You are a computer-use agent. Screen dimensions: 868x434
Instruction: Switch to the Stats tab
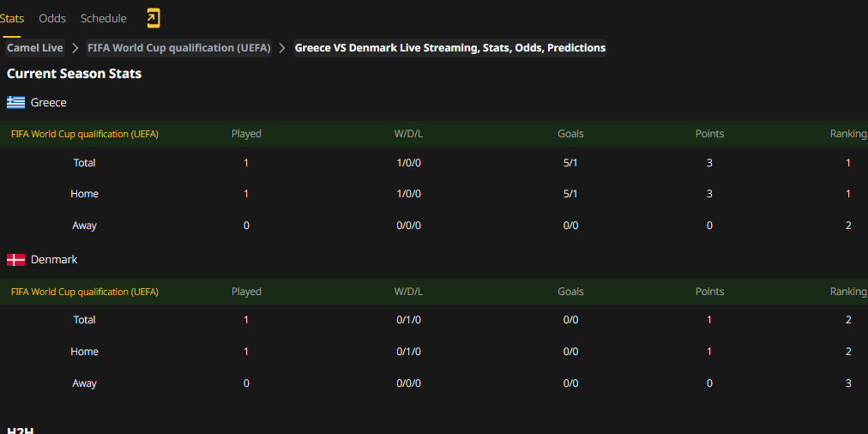pos(12,18)
